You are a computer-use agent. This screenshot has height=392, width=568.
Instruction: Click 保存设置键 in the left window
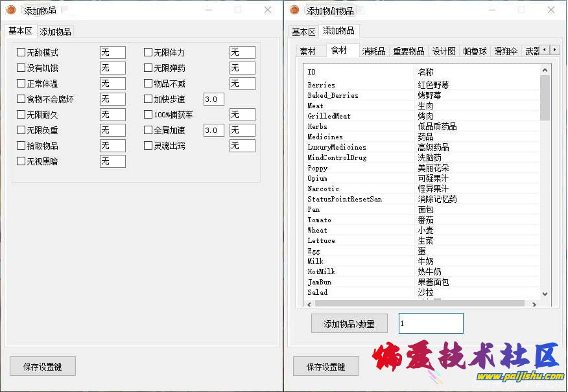43,366
